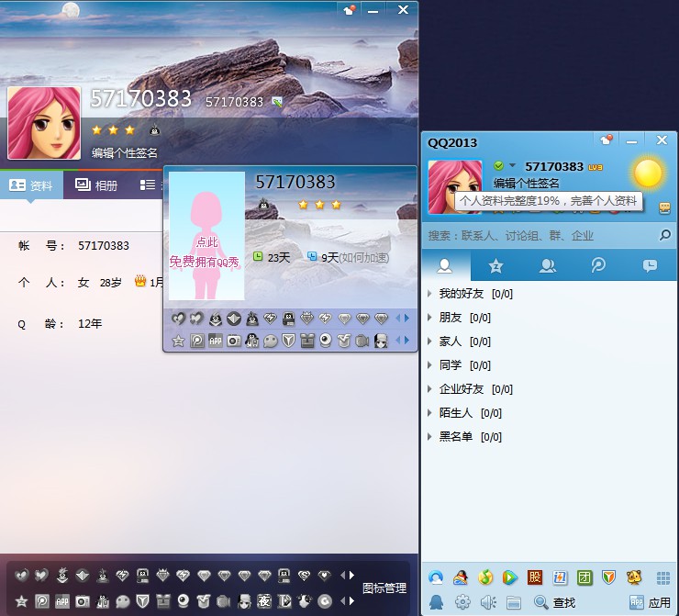Click the message box icon below weather
The image size is (679, 616).
click(x=664, y=207)
